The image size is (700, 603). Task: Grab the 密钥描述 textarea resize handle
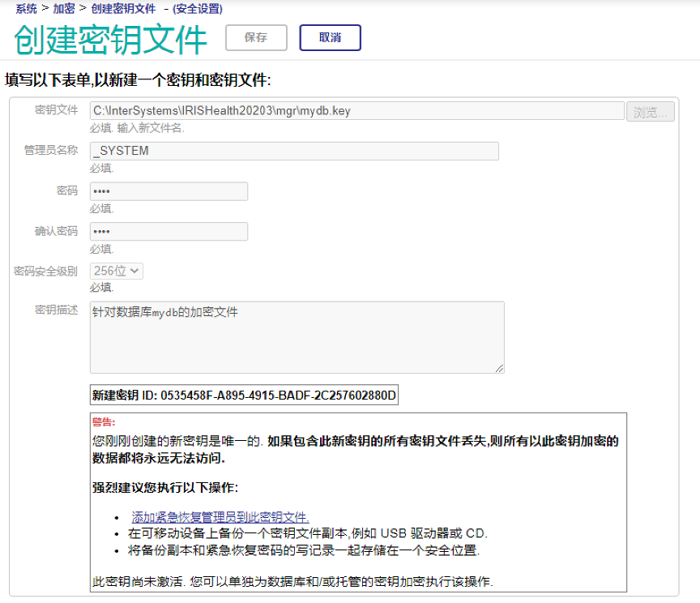[x=500, y=369]
